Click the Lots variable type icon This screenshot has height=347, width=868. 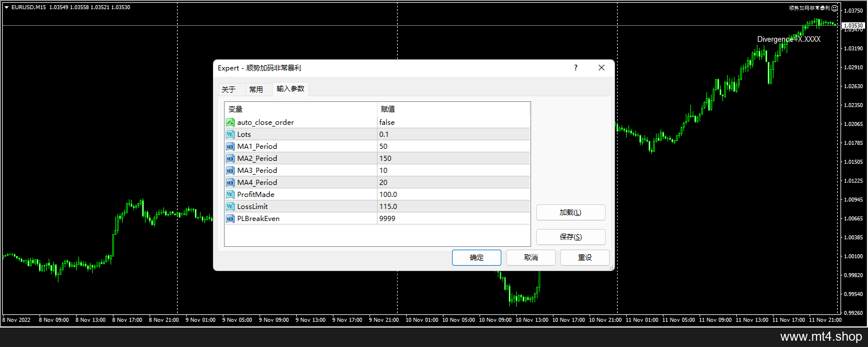click(x=230, y=134)
